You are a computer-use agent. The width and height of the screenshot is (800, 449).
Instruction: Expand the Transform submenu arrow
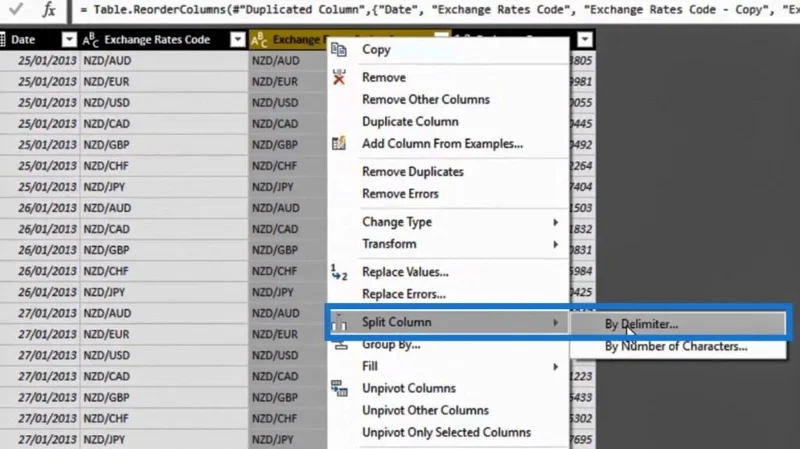(x=555, y=244)
